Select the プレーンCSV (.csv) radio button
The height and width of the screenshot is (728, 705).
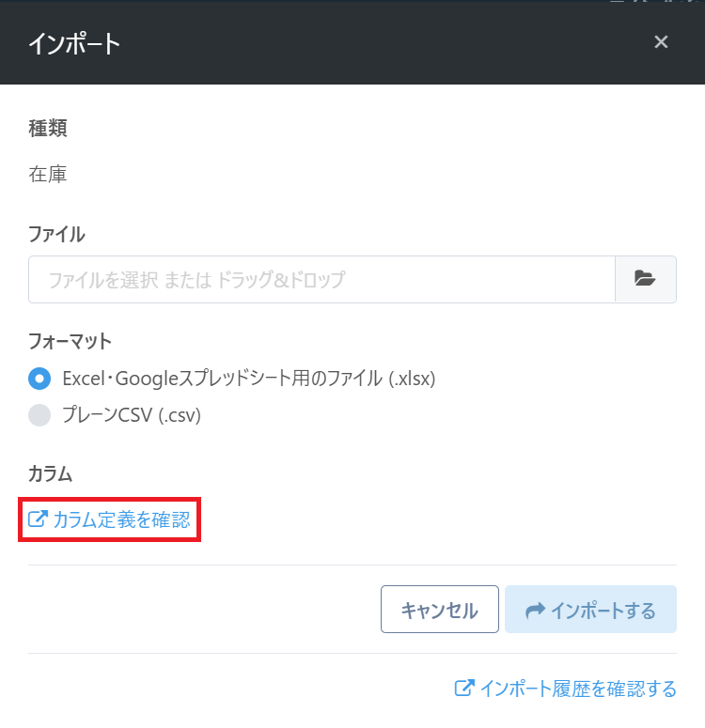39,414
